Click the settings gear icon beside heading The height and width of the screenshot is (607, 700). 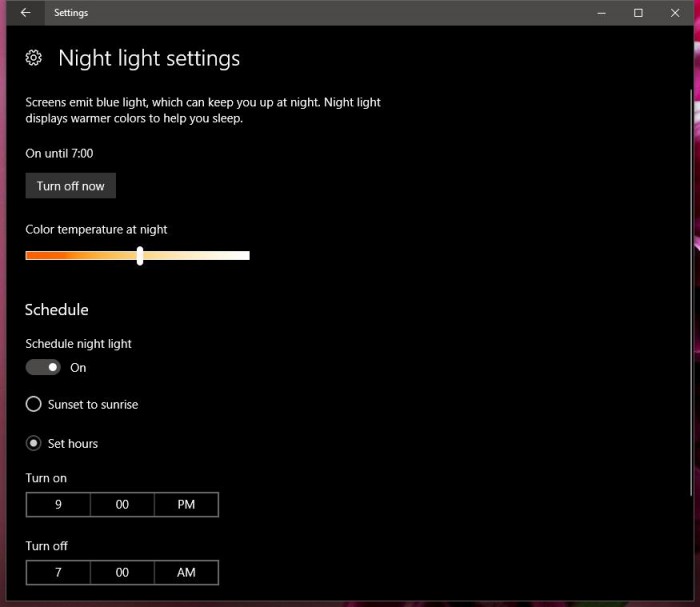point(33,58)
